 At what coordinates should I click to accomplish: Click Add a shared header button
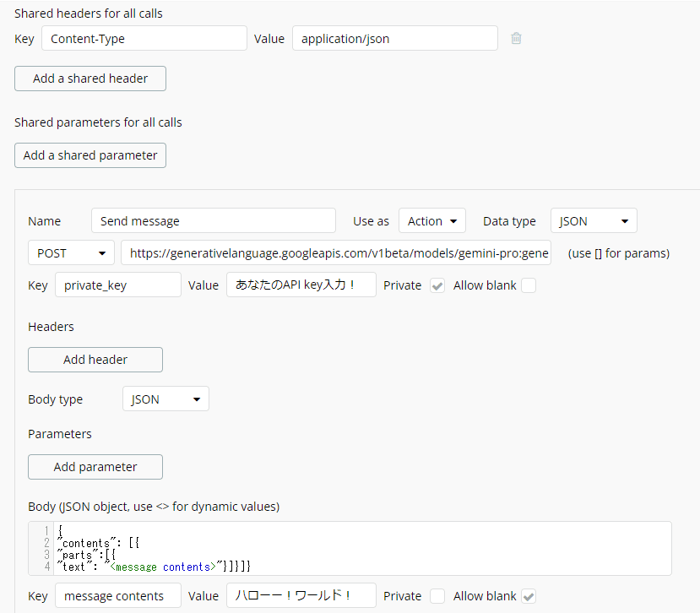[x=90, y=79]
